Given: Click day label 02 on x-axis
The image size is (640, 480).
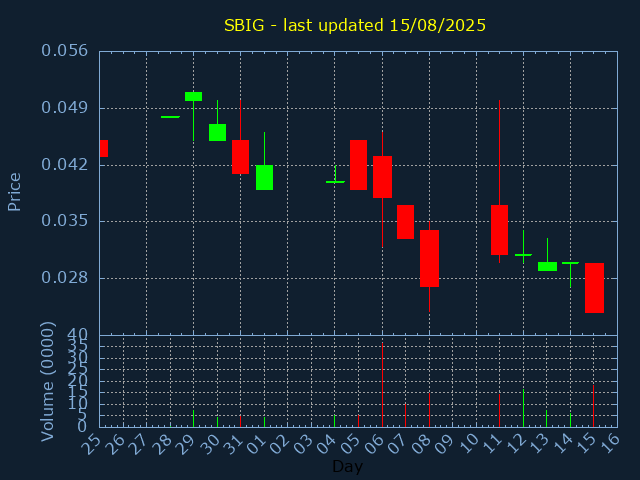Looking at the screenshot, I should coord(280,444).
